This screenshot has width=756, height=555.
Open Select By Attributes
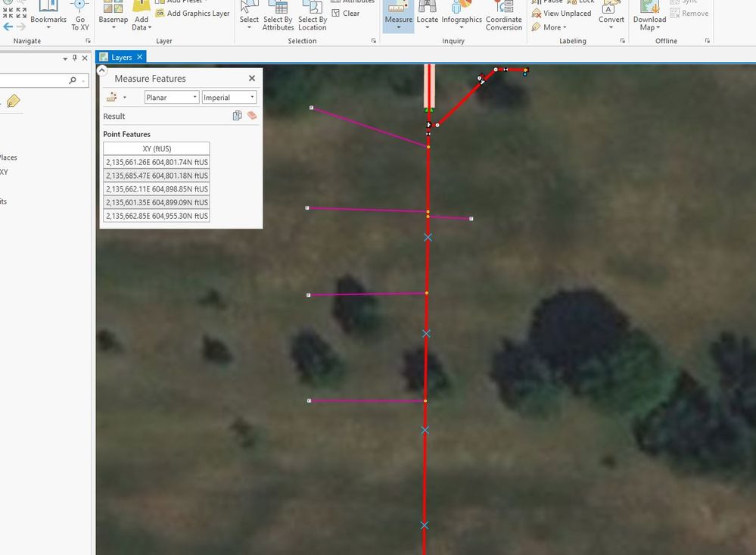coord(278,15)
